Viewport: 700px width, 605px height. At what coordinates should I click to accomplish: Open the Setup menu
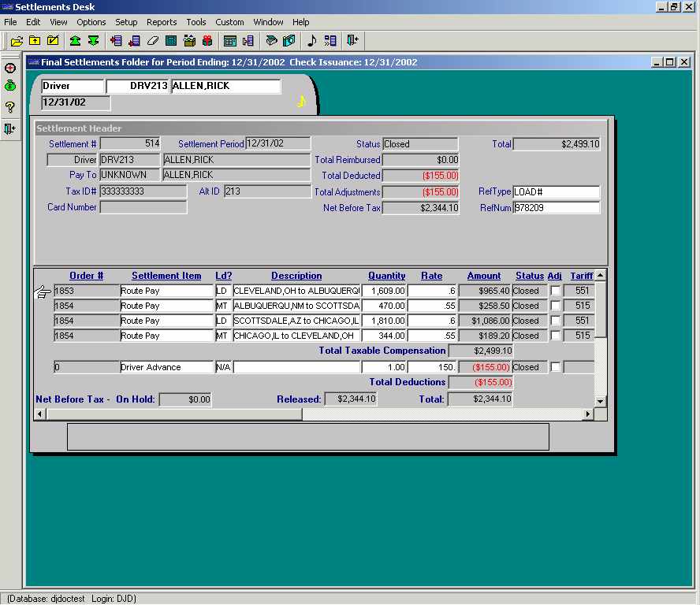(x=126, y=22)
